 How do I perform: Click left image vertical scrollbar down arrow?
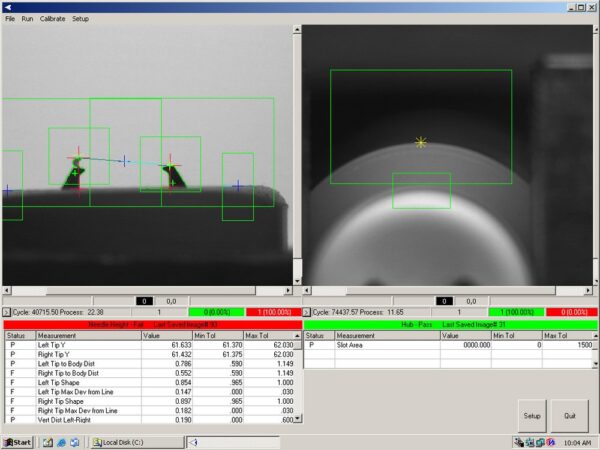tap(297, 281)
